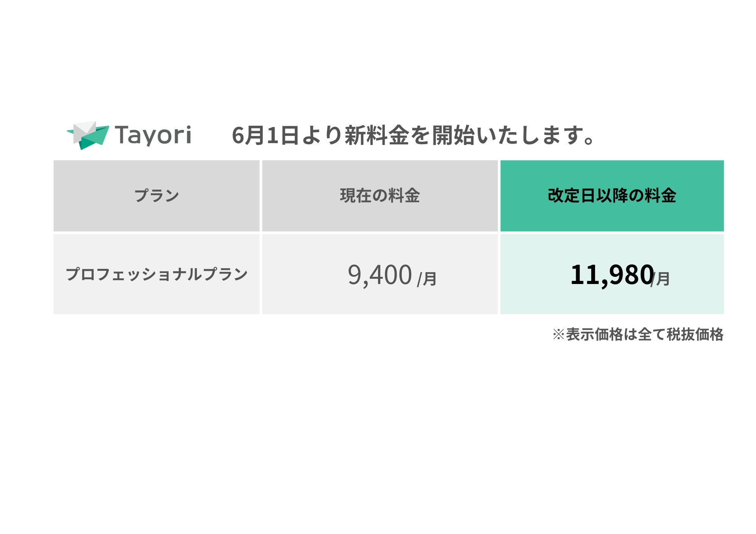The image size is (756, 534).
Task: Select the 現在の料金 column header
Action: 380,196
